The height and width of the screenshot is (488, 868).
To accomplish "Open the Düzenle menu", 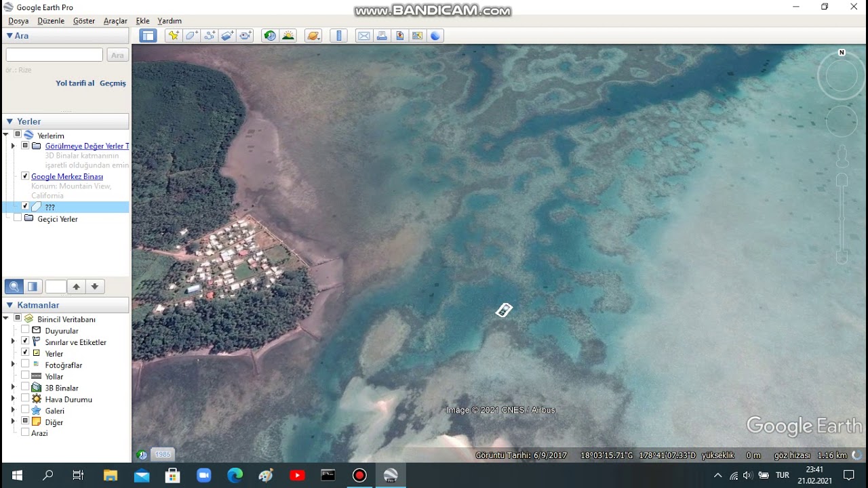I will click(x=51, y=21).
